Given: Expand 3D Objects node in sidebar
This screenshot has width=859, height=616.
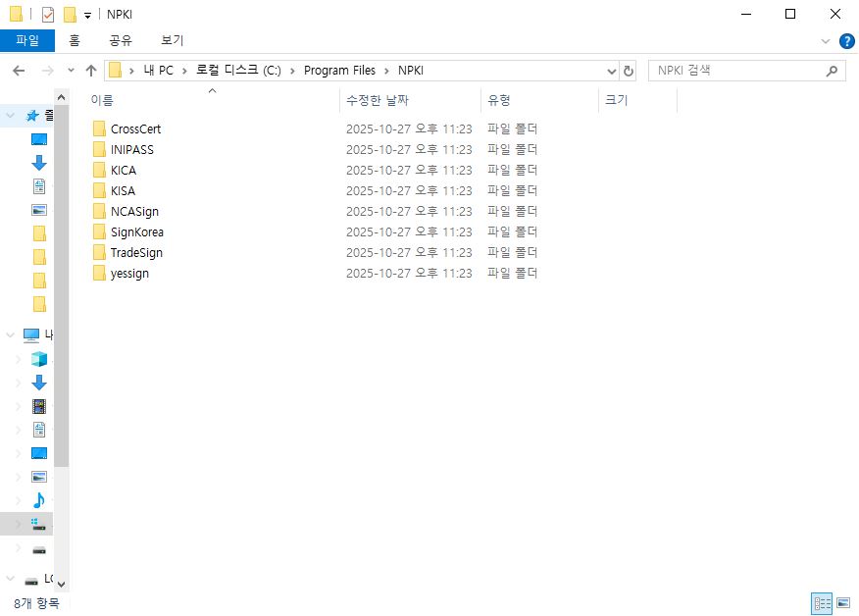Looking at the screenshot, I should (x=18, y=359).
